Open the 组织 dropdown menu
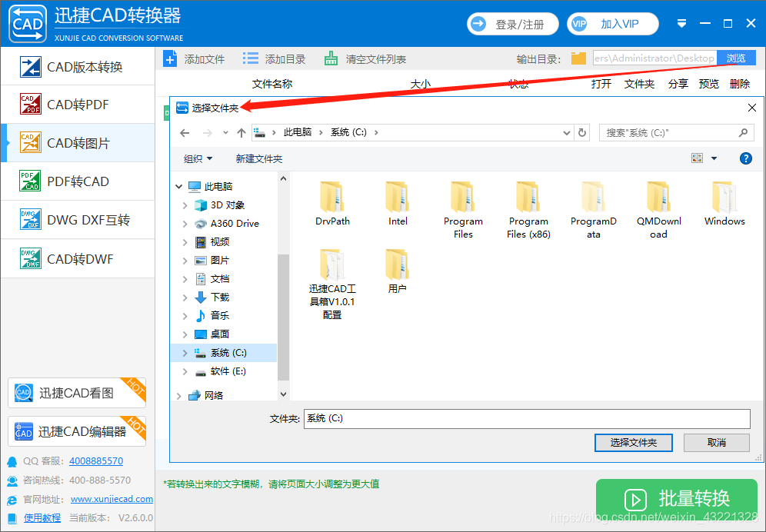Viewport: 766px width, 532px height. (198, 158)
